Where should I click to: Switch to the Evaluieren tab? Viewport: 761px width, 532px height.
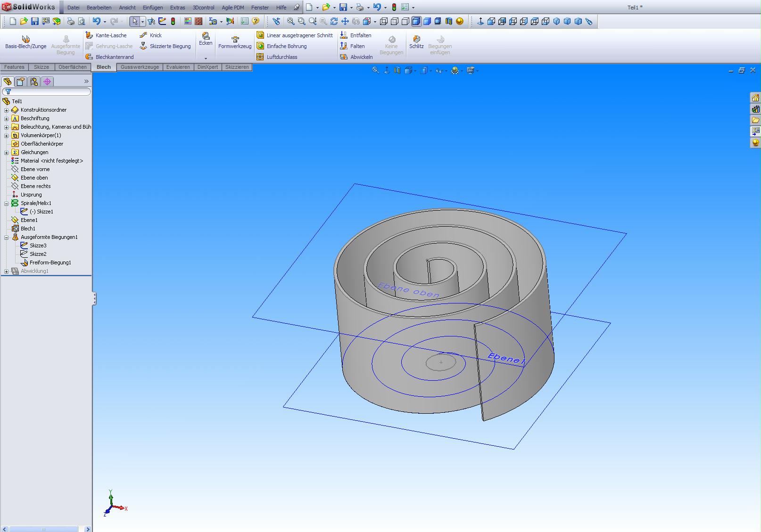tap(178, 67)
